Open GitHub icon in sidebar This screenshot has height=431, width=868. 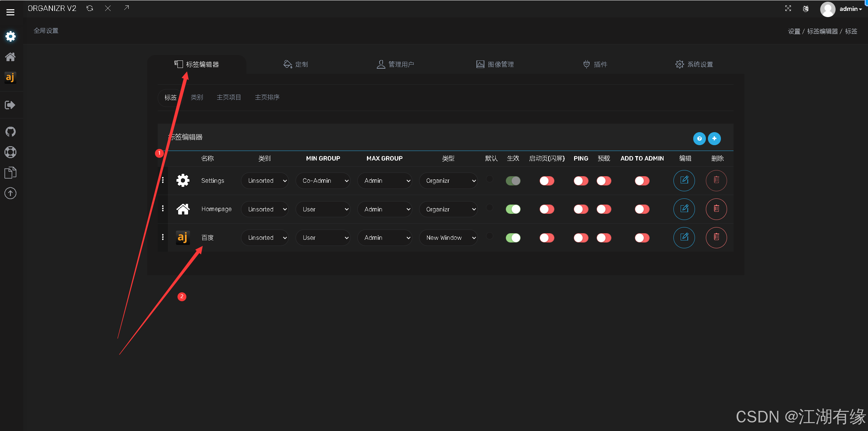pyautogui.click(x=10, y=132)
